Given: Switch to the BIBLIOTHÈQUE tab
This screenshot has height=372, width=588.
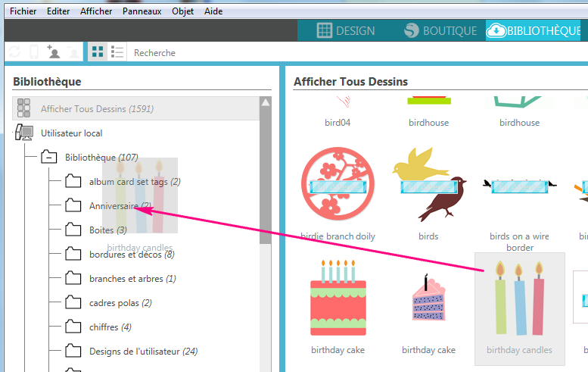Looking at the screenshot, I should click(534, 30).
